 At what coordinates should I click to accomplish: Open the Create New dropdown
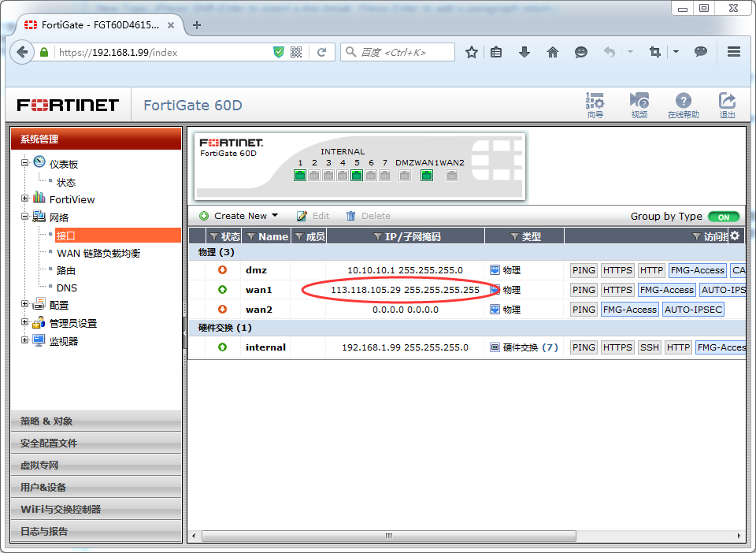coord(239,216)
